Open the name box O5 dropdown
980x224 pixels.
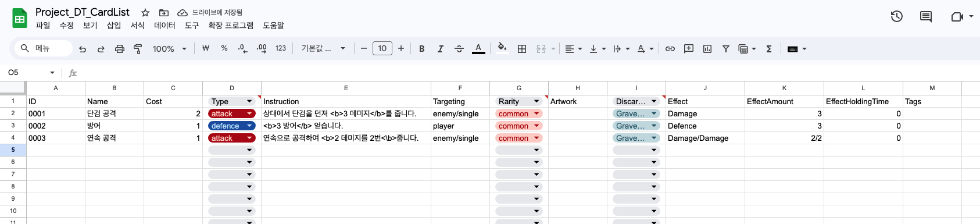52,73
